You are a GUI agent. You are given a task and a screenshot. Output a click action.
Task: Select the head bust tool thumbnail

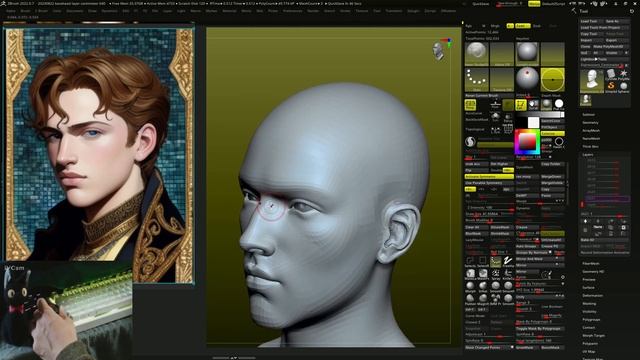592,80
